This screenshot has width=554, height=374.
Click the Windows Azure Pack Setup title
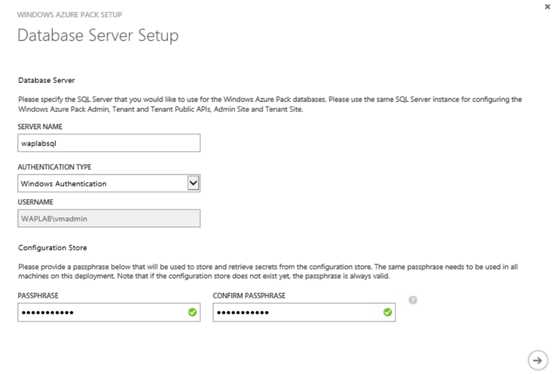pyautogui.click(x=70, y=14)
